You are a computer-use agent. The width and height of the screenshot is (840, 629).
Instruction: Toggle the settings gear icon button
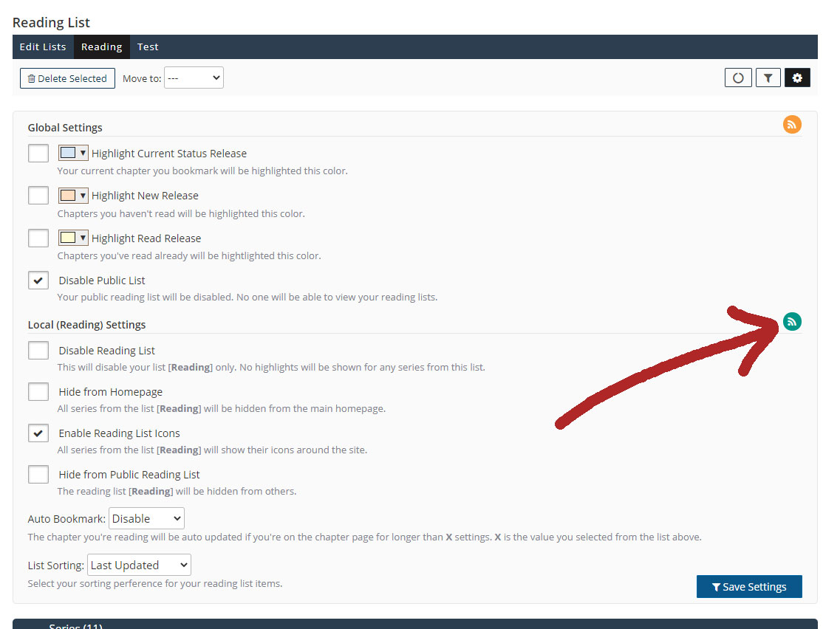point(797,78)
